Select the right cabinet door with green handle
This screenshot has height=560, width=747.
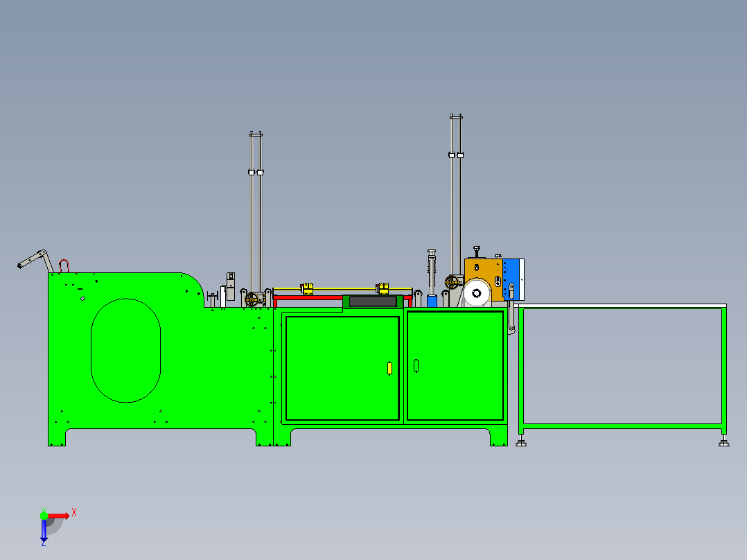455,366
